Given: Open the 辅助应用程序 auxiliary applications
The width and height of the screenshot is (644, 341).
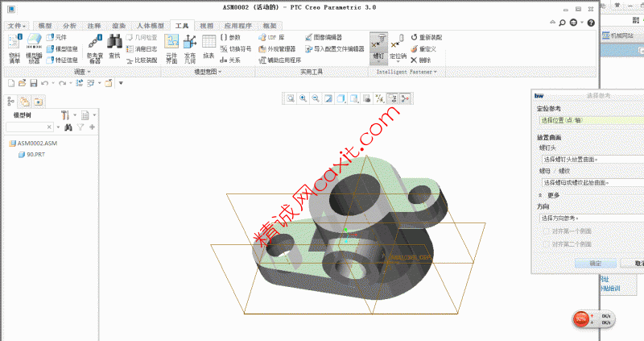Looking at the screenshot, I should pos(280,60).
